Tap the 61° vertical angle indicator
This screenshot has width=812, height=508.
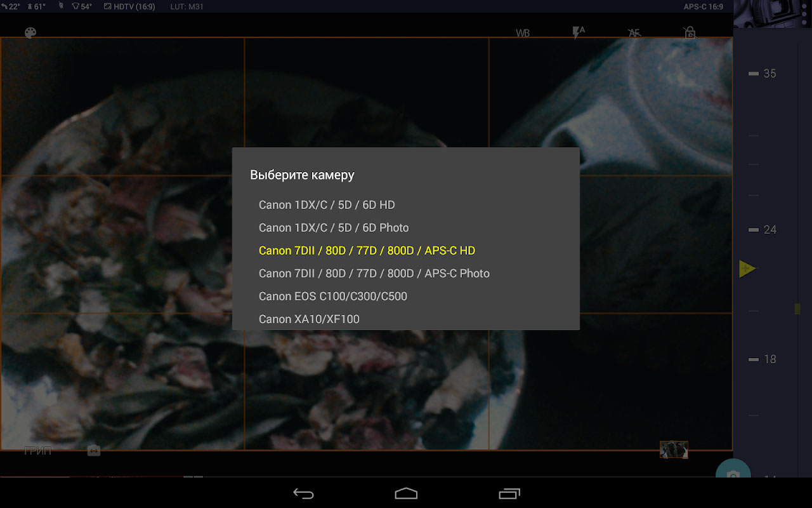point(36,7)
